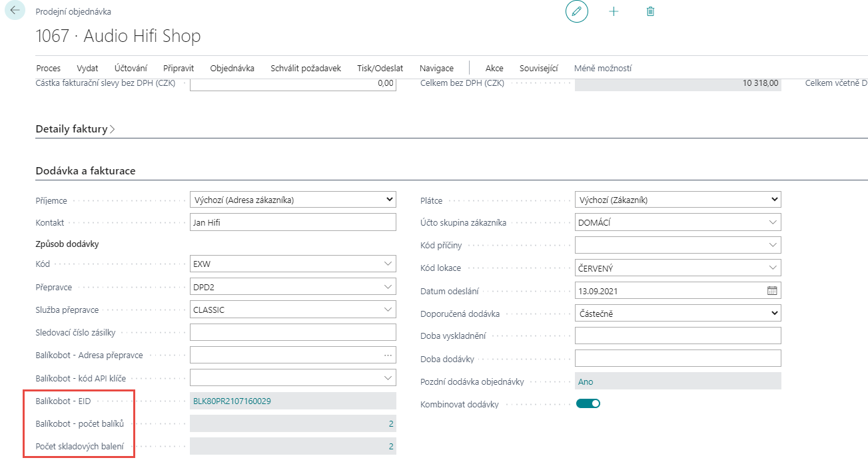Open the Tisk/Odeslat menu
This screenshot has height=462, width=868.
click(x=380, y=68)
